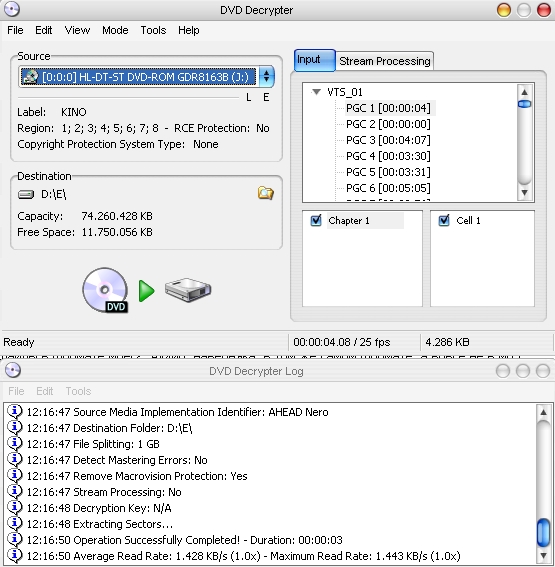The image size is (555, 567).
Task: Click the PGC tree scrollbar thumb
Action: [x=524, y=104]
